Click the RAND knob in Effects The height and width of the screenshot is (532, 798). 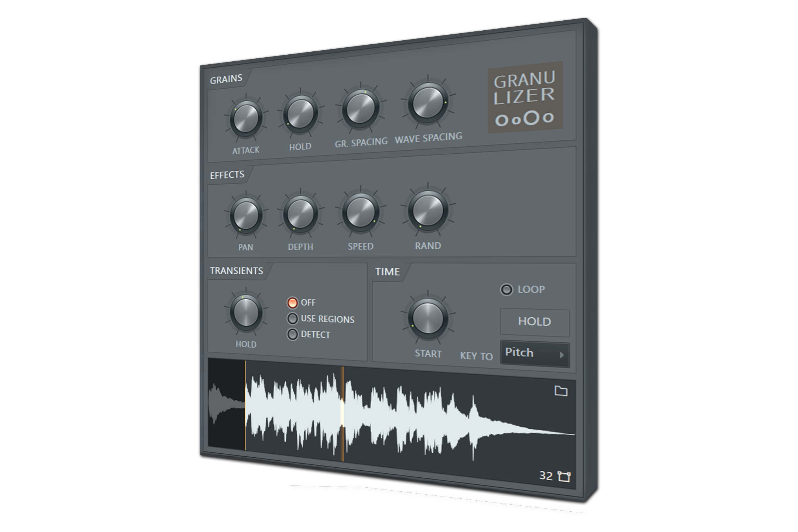pos(428,210)
